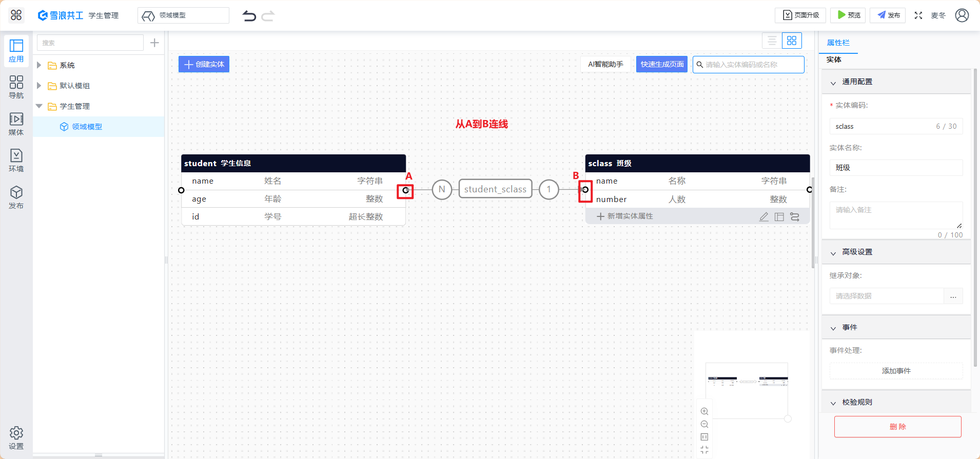This screenshot has width=980, height=459.
Task: Open Settings in the left sidebar
Action: [x=16, y=437]
